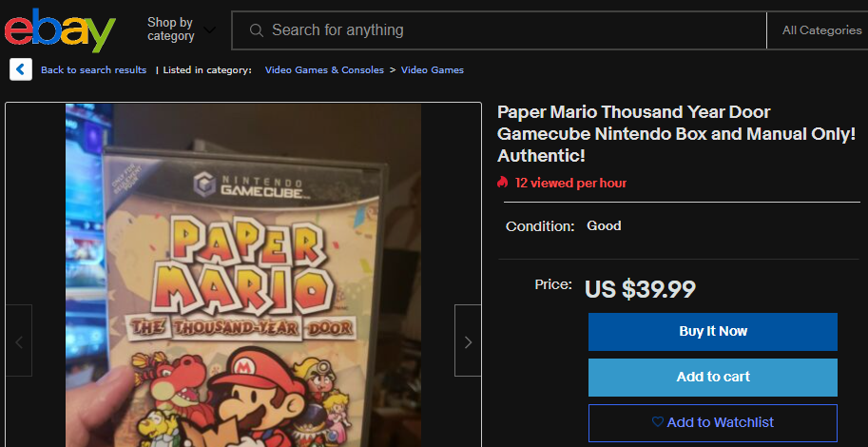Screen dimensions: 868x447
Task: Click the US $39.99 price
Action: 640,288
